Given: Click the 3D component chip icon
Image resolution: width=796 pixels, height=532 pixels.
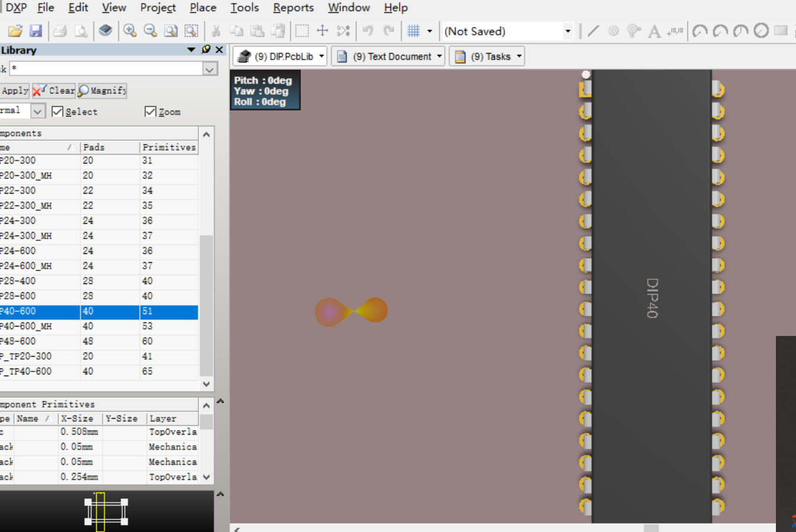Looking at the screenshot, I should coord(105,31).
